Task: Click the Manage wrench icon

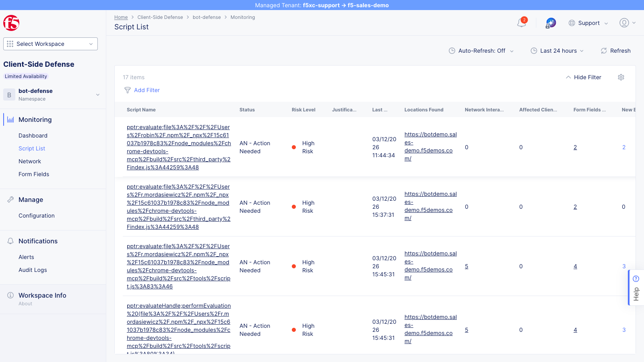Action: click(x=10, y=199)
